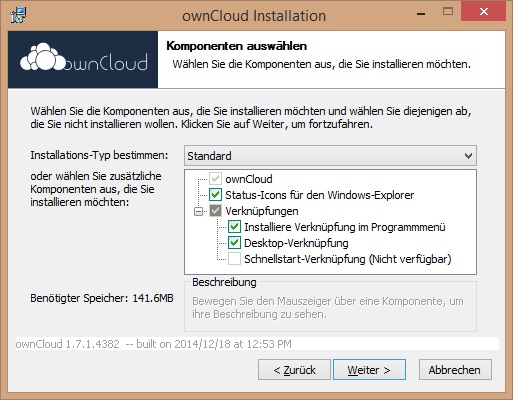
Task: Toggle the Verknüpfungen group checkbox
Action: click(x=215, y=211)
